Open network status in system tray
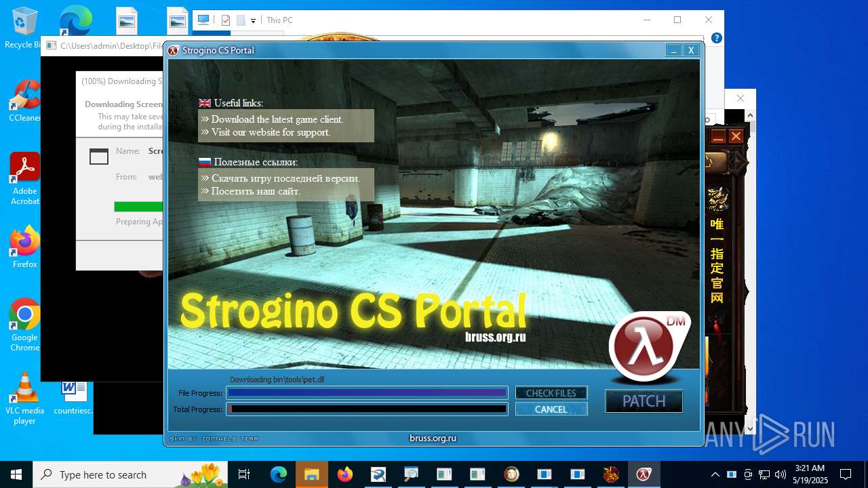868x488 pixels. [x=764, y=474]
